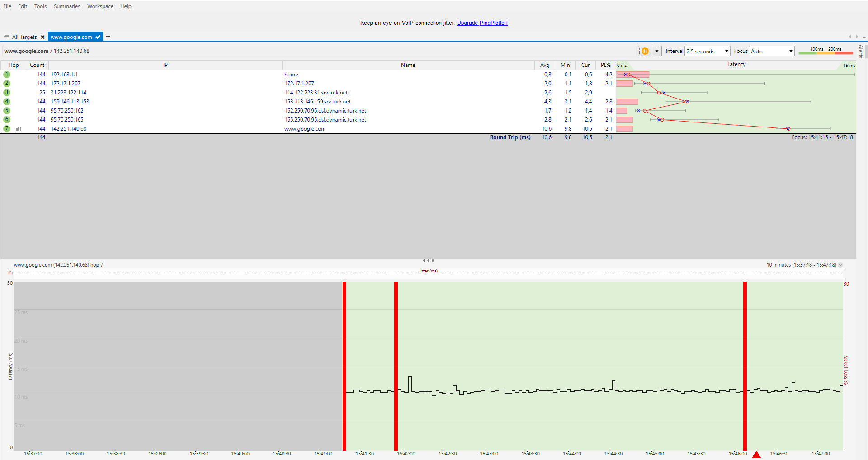The width and height of the screenshot is (868, 460).
Task: Expand the 10 minutes time range chevron
Action: click(x=840, y=265)
